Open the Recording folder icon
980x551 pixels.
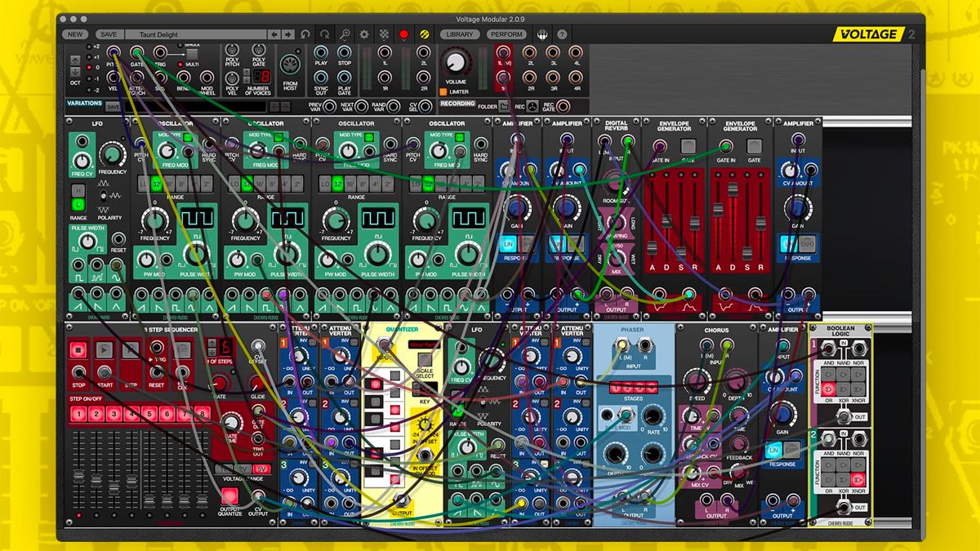pyautogui.click(x=504, y=104)
